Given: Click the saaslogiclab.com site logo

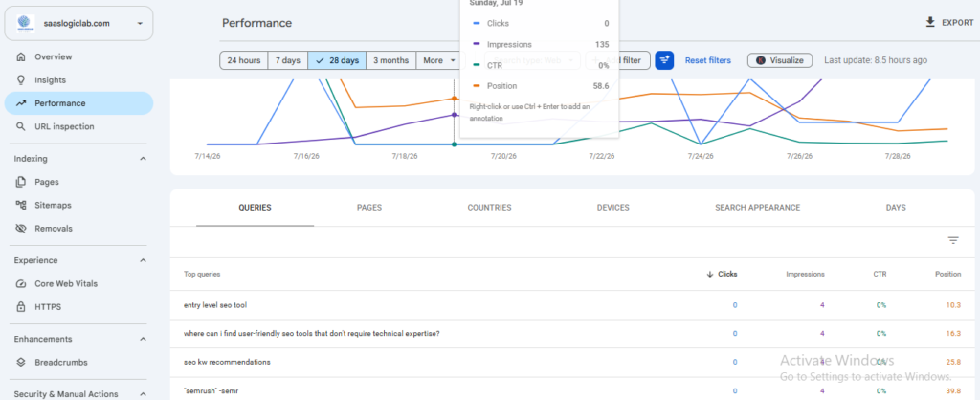Looking at the screenshot, I should [x=26, y=23].
